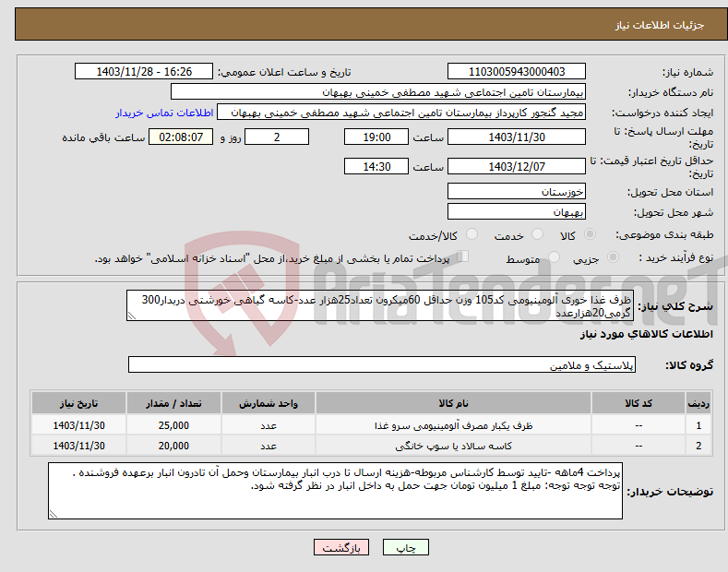Click the شماره نیاز label
Screen dimensions: 728x572
[x=687, y=72]
